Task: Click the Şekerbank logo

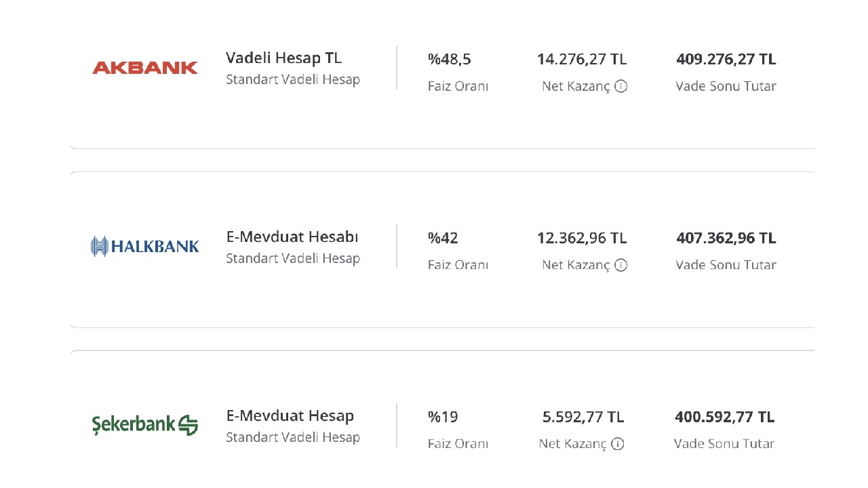Action: (x=145, y=425)
